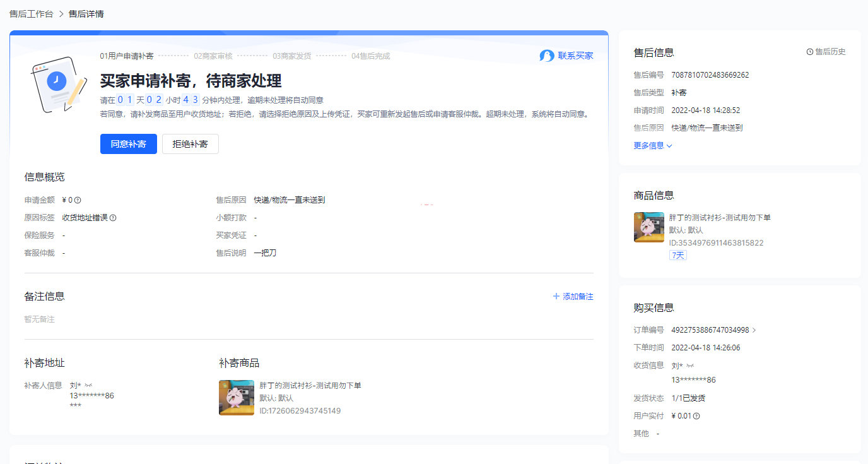The image size is (868, 464).
Task: Reveal masked 补寄人信息 name via eye icon
Action: (x=88, y=385)
